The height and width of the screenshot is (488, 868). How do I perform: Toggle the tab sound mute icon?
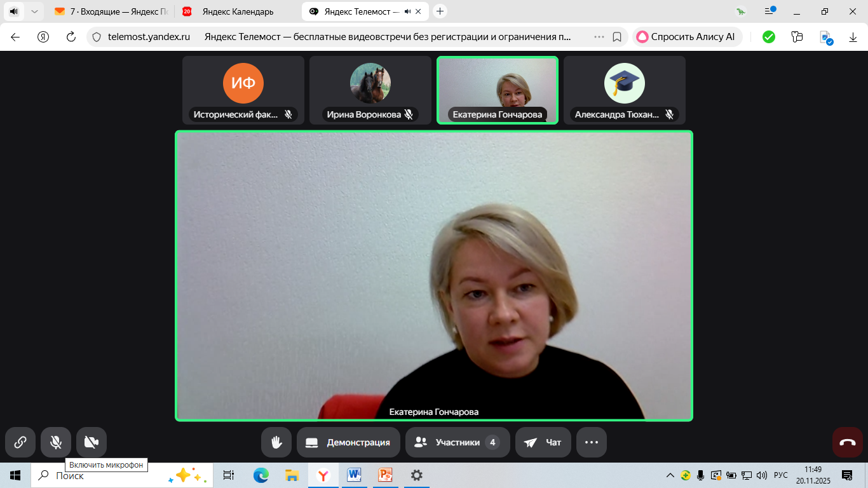point(407,11)
